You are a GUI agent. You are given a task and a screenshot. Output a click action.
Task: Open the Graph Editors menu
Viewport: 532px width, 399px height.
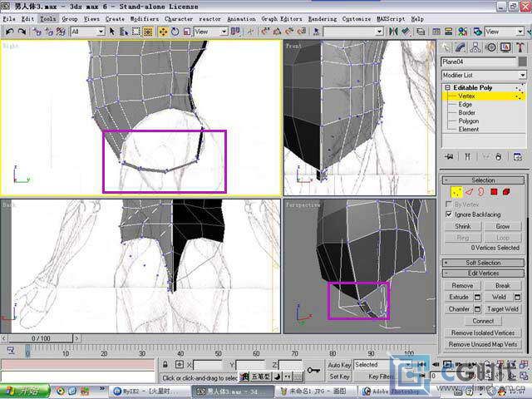point(282,19)
